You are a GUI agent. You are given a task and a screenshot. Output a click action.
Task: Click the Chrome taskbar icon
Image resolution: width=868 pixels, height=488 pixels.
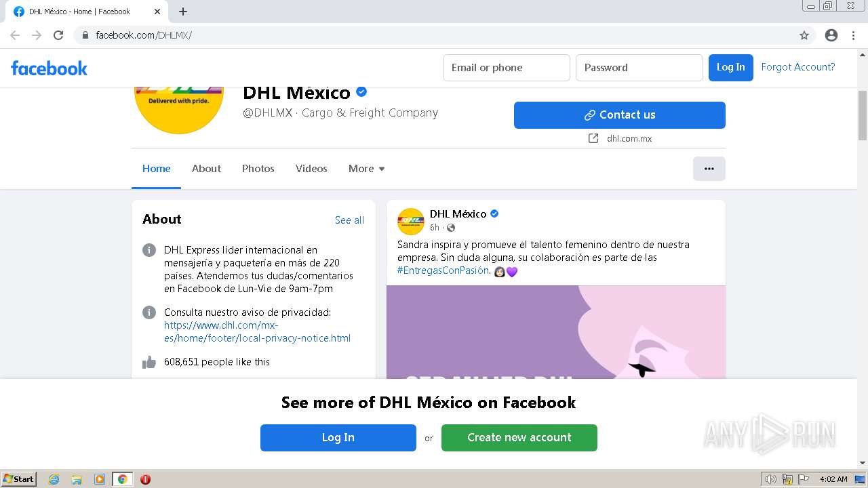[x=122, y=479]
